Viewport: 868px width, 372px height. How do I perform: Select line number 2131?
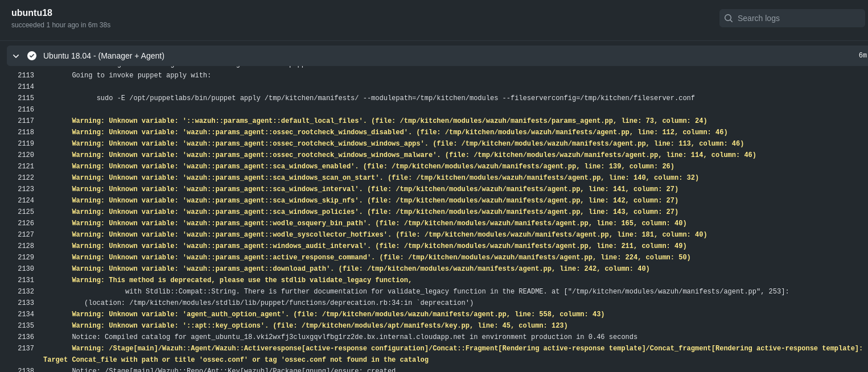click(26, 280)
